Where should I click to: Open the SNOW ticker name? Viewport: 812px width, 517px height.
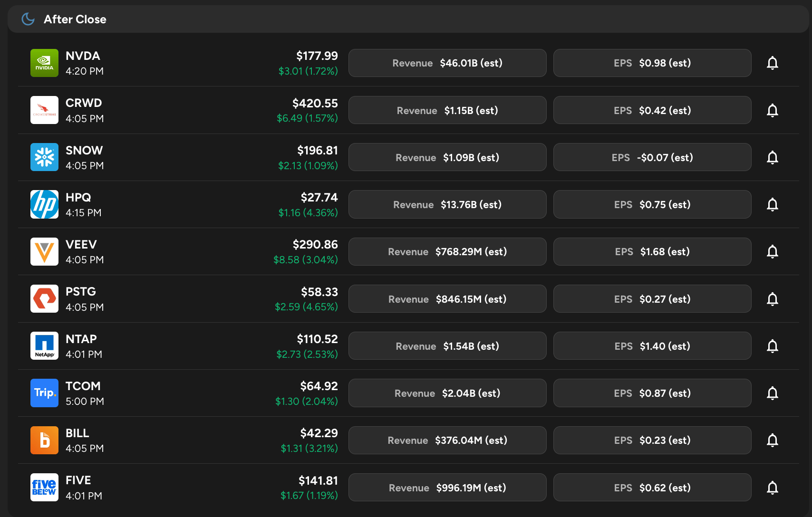[84, 150]
